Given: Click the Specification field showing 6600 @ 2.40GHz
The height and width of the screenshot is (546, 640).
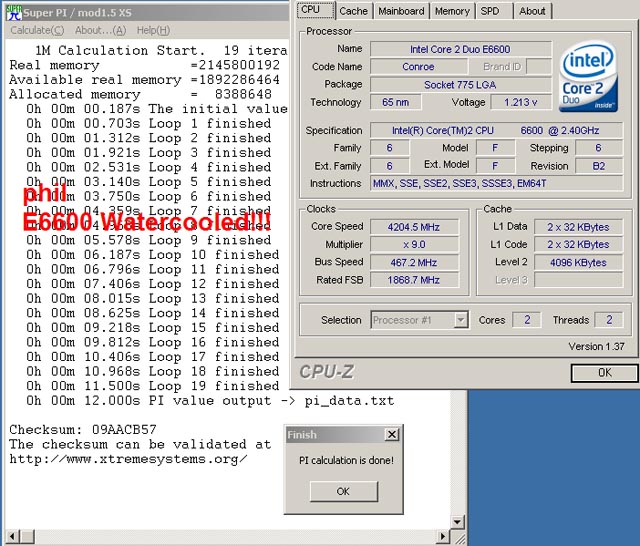Looking at the screenshot, I should pos(496,131).
